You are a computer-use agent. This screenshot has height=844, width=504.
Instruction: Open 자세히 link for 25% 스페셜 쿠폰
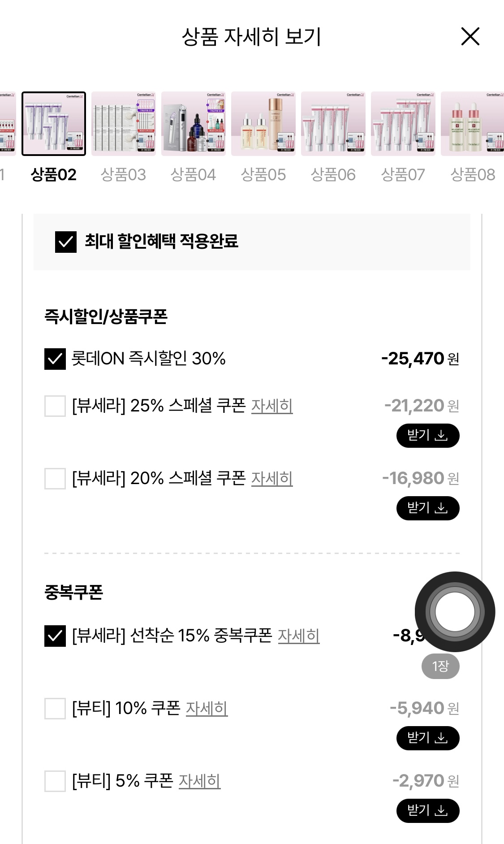(272, 406)
